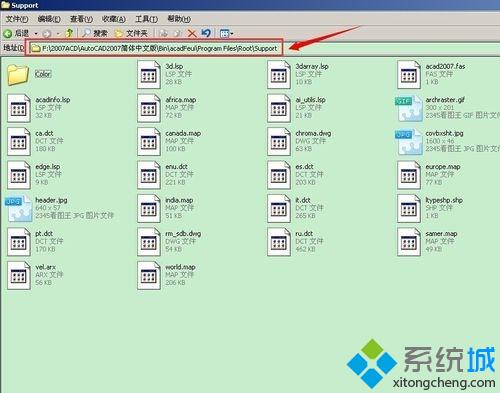Screen dimensions: 500x393
Task: Open the 查看(V) menu
Action: 81,19
